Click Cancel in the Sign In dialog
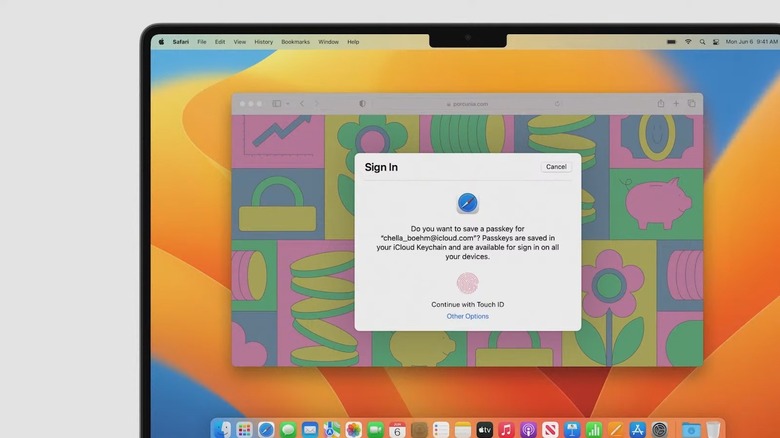This screenshot has width=780, height=438. click(556, 167)
